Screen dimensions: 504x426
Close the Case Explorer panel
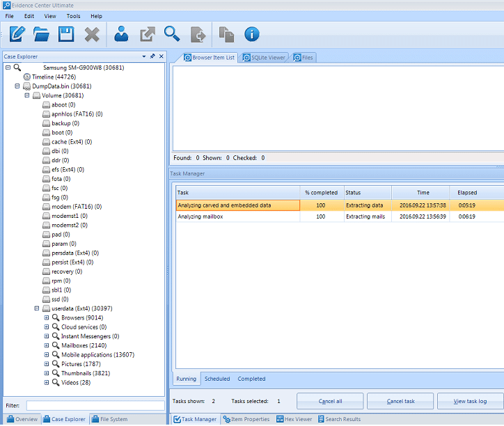tap(162, 56)
